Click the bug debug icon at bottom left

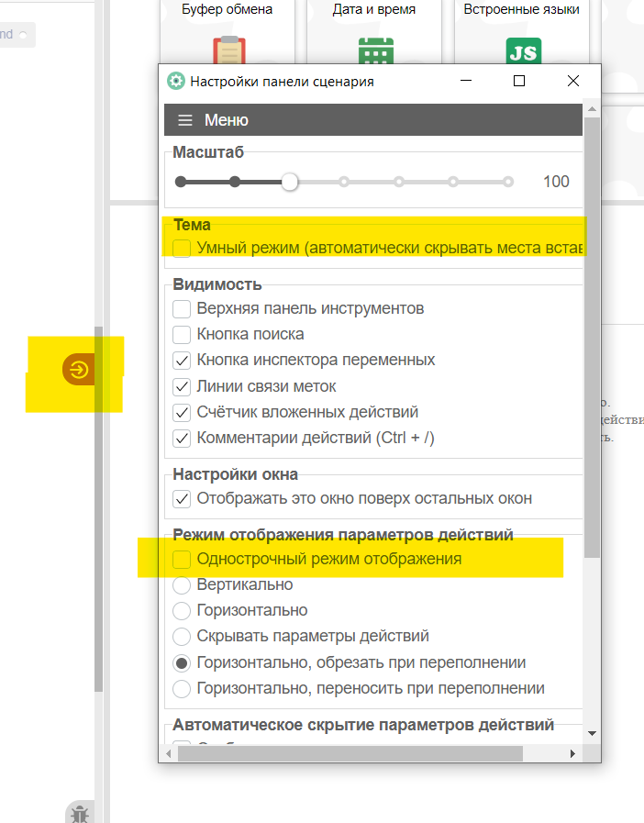pyautogui.click(x=80, y=814)
